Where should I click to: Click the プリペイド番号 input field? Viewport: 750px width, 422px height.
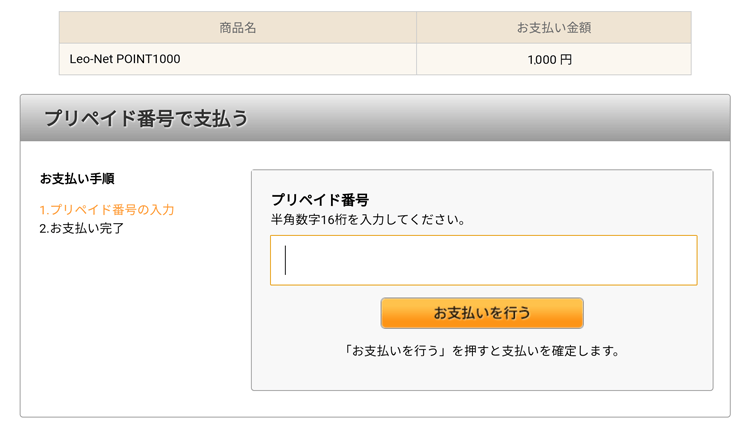click(x=484, y=260)
